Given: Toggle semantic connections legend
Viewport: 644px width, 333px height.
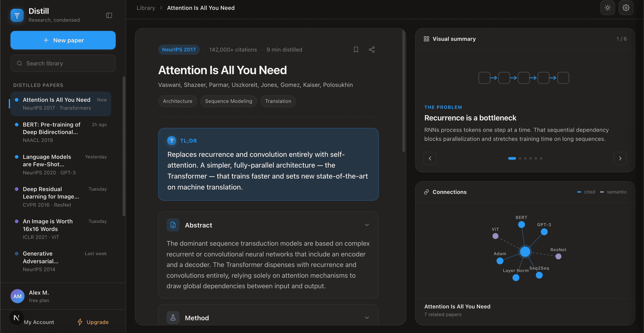Looking at the screenshot, I should tap(613, 192).
